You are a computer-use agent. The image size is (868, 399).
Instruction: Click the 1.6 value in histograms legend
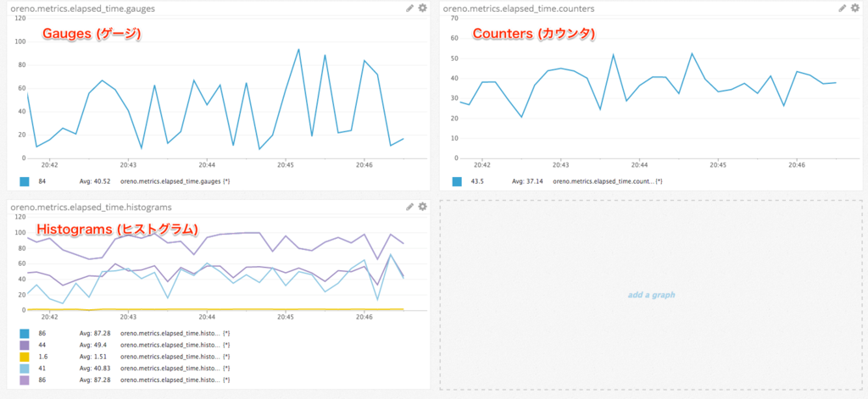[42, 357]
